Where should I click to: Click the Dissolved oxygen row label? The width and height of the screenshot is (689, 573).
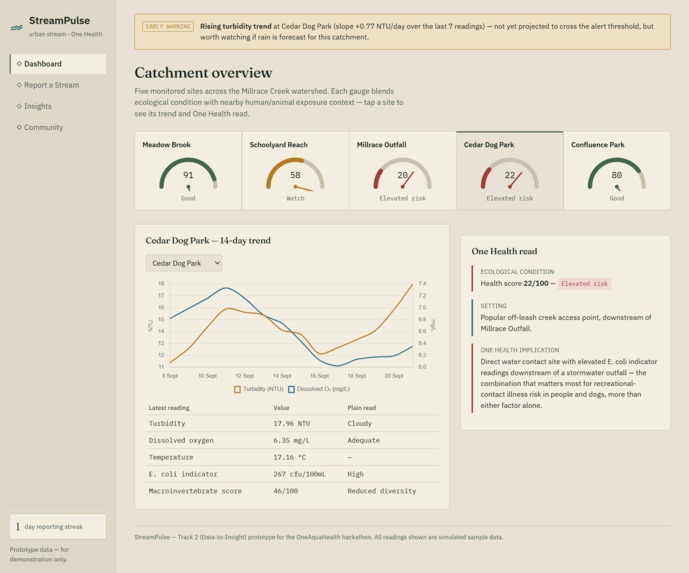click(181, 440)
